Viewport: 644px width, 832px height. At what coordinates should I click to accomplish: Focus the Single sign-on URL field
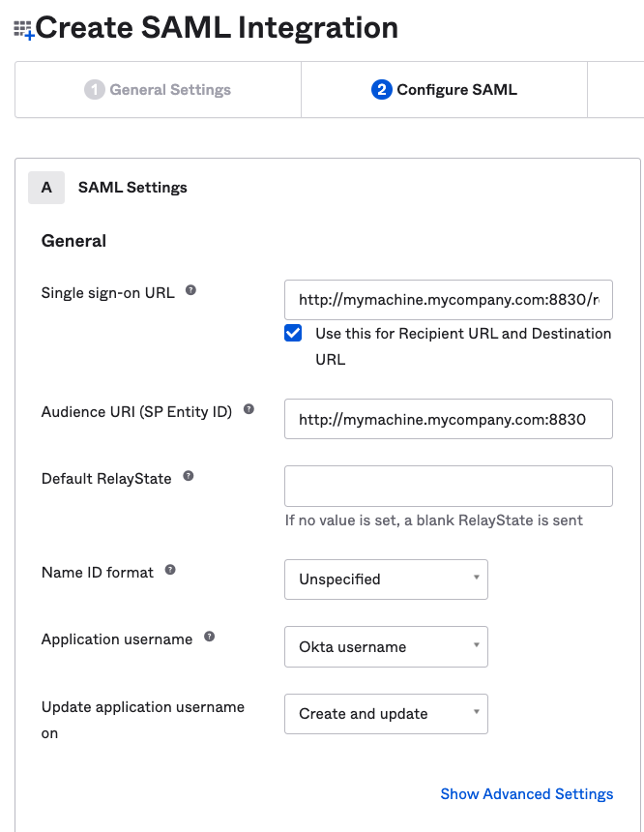tap(448, 300)
